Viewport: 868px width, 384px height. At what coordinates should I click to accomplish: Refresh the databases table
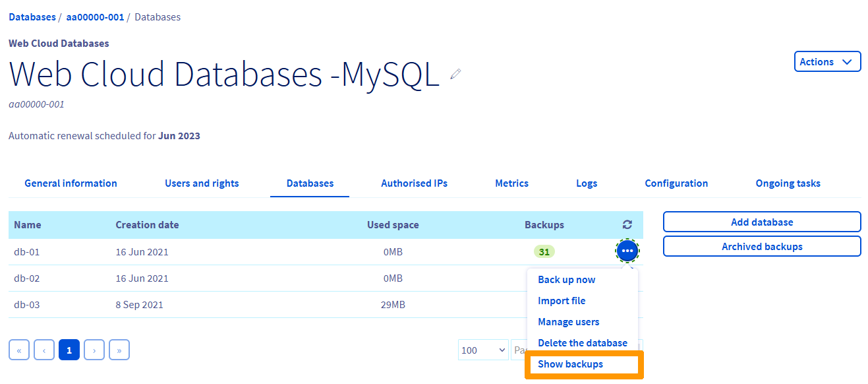point(627,224)
